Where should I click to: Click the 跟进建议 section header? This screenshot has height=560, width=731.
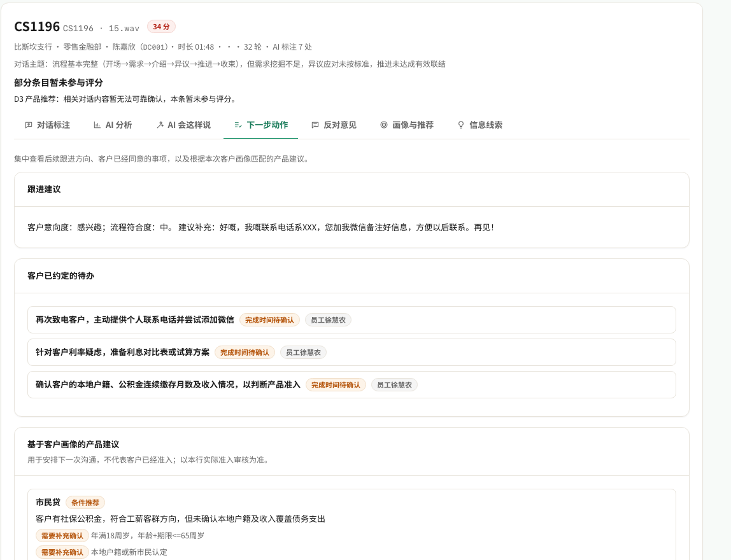pyautogui.click(x=44, y=189)
